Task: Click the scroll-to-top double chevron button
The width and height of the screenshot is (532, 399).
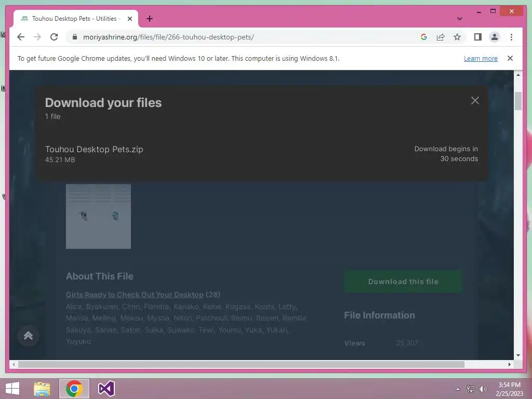Action: [28, 336]
